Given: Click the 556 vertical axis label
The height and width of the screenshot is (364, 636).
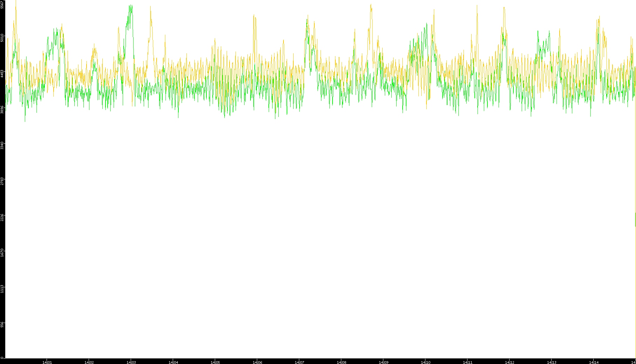Looking at the screenshot, I should 2,324.
